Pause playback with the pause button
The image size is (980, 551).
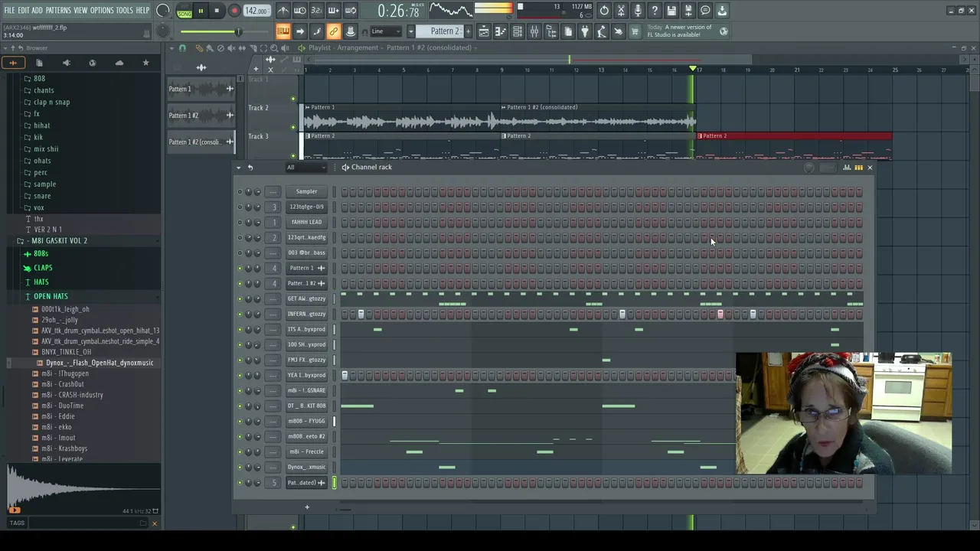click(x=201, y=11)
